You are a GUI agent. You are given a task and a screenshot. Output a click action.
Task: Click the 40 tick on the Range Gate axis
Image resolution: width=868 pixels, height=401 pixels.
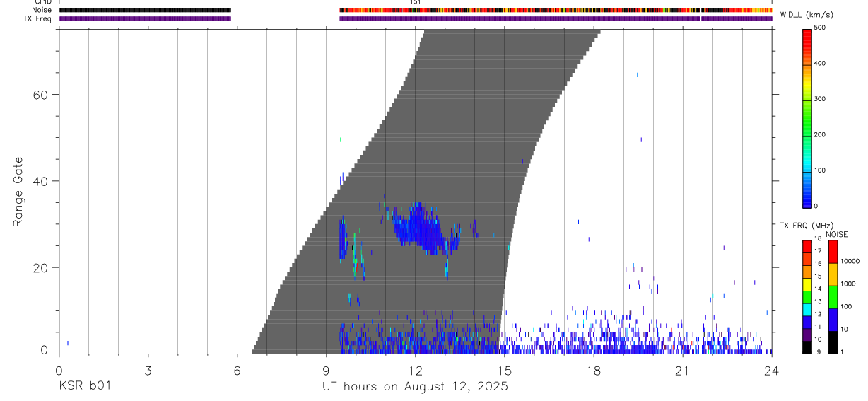[41, 181]
